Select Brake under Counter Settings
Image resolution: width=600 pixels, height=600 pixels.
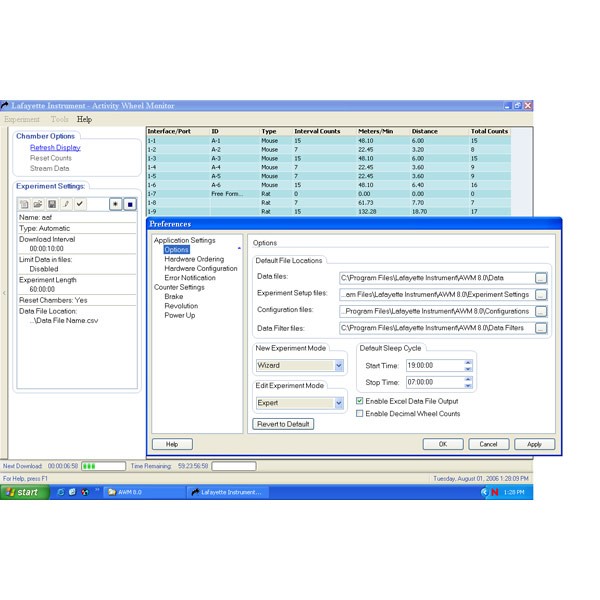(174, 297)
